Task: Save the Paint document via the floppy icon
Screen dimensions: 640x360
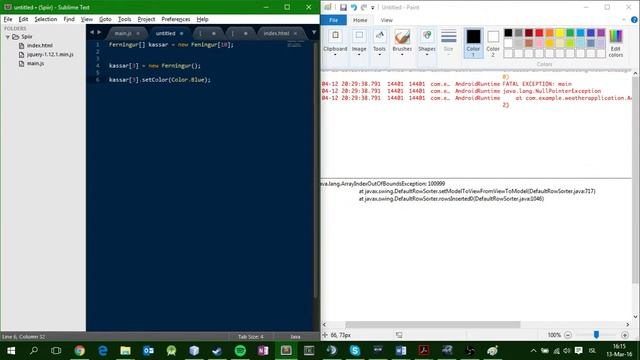Action: (343, 7)
